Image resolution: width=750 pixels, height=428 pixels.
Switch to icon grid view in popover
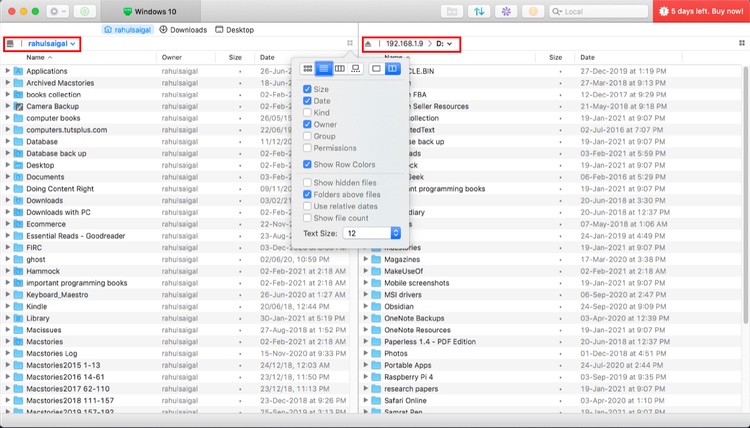click(x=308, y=68)
